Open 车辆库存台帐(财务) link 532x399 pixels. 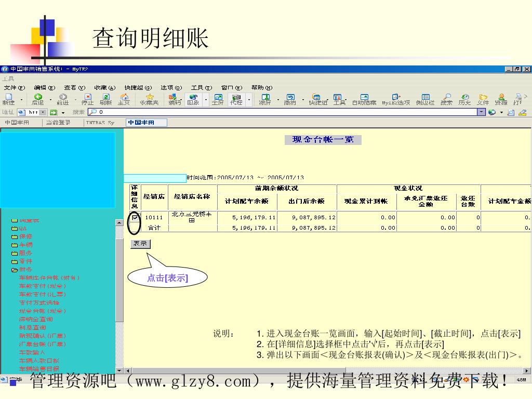pos(49,278)
